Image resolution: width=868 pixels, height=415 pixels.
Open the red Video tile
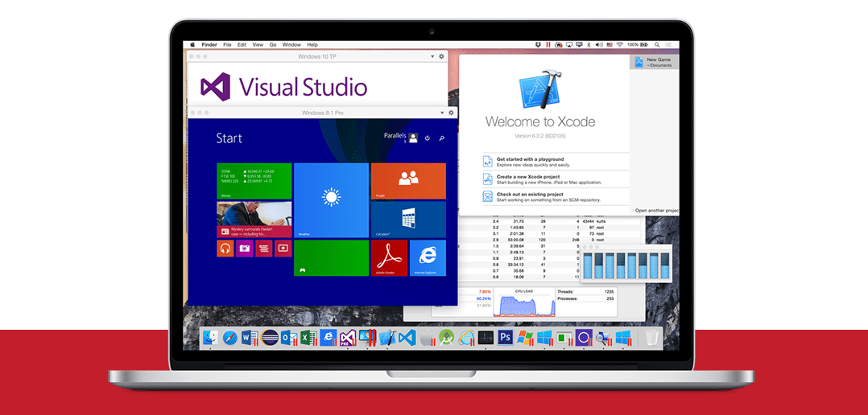click(283, 249)
